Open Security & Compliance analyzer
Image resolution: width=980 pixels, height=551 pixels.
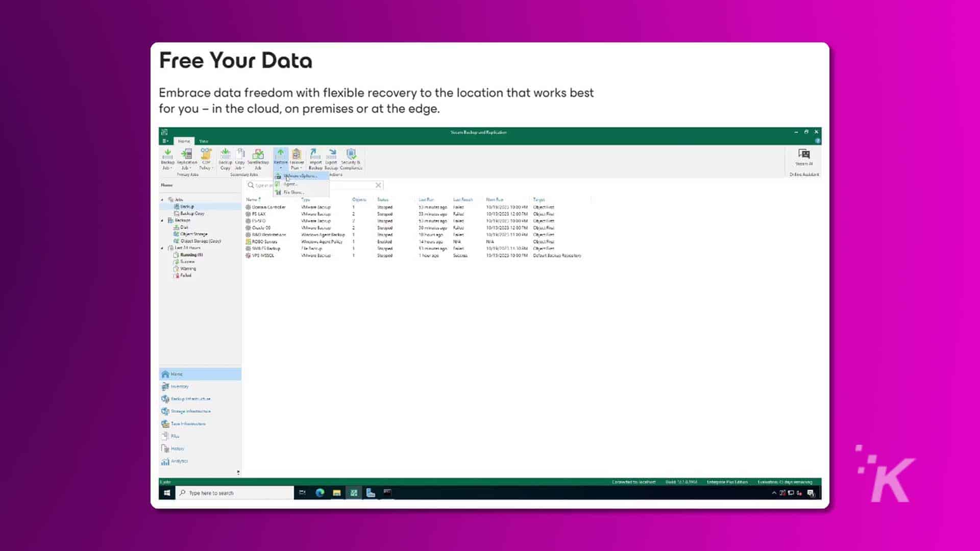351,158
